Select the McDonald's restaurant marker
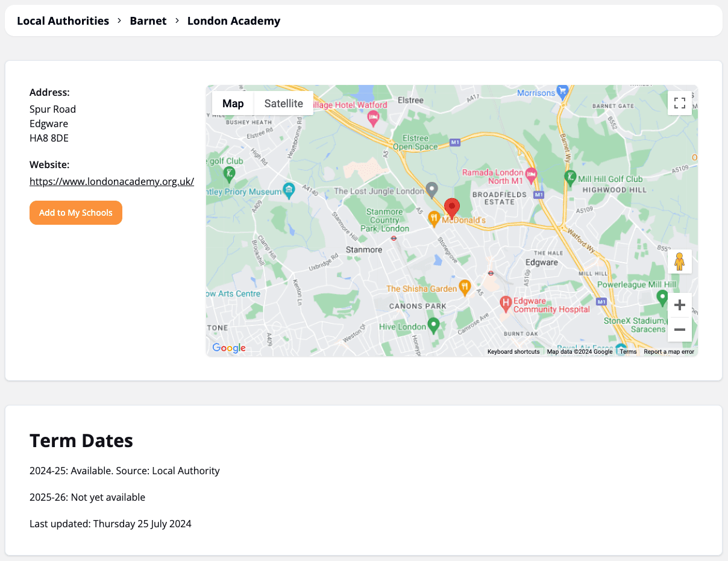This screenshot has height=561, width=728. point(433,219)
